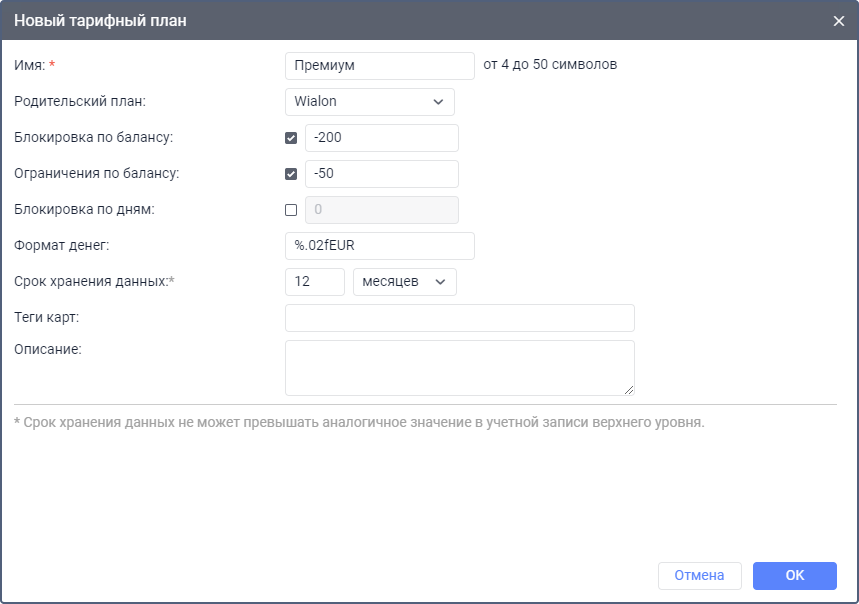This screenshot has height=604, width=859.
Task: Uncheck the Блокировка по балансу checkbox
Action: (x=291, y=138)
